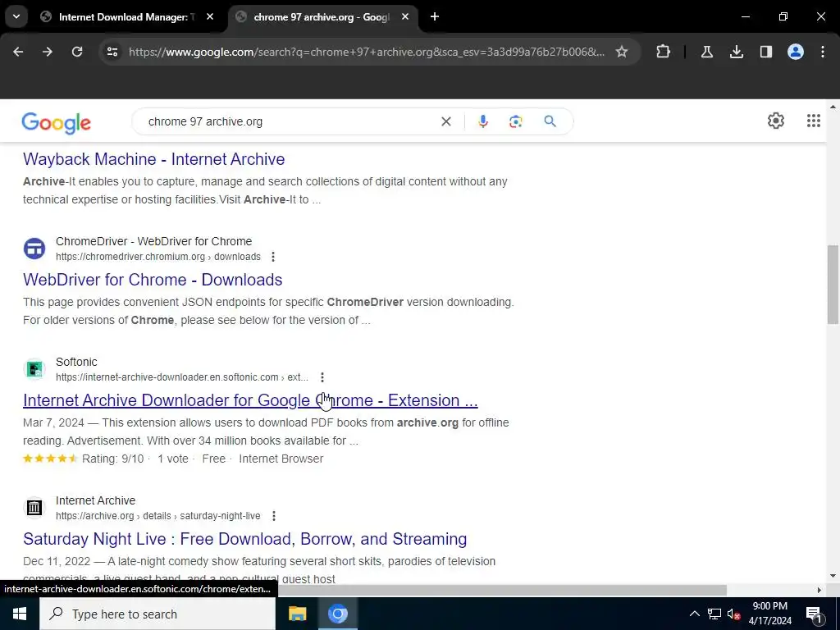Close the chrome 97 archive.org tab

coord(405,16)
